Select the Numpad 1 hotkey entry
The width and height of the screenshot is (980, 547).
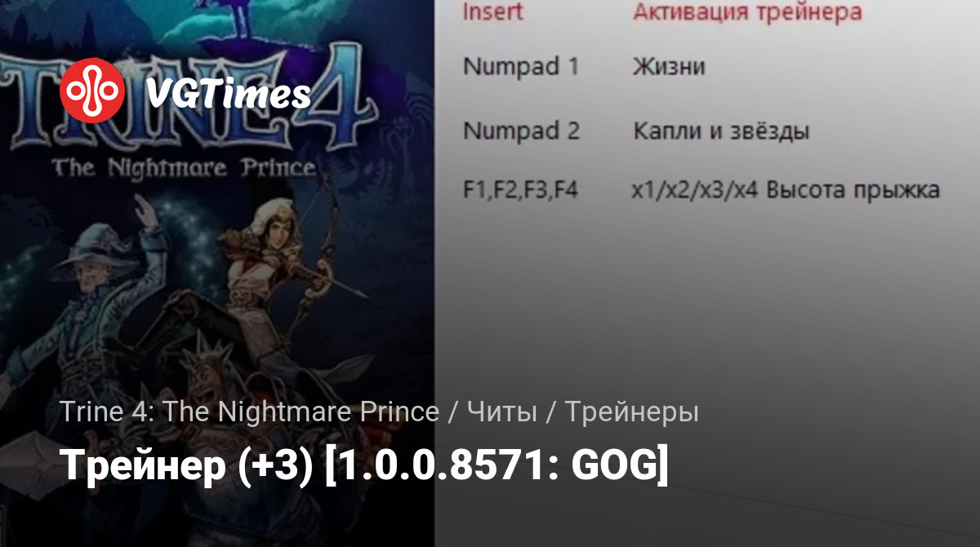coord(521,66)
